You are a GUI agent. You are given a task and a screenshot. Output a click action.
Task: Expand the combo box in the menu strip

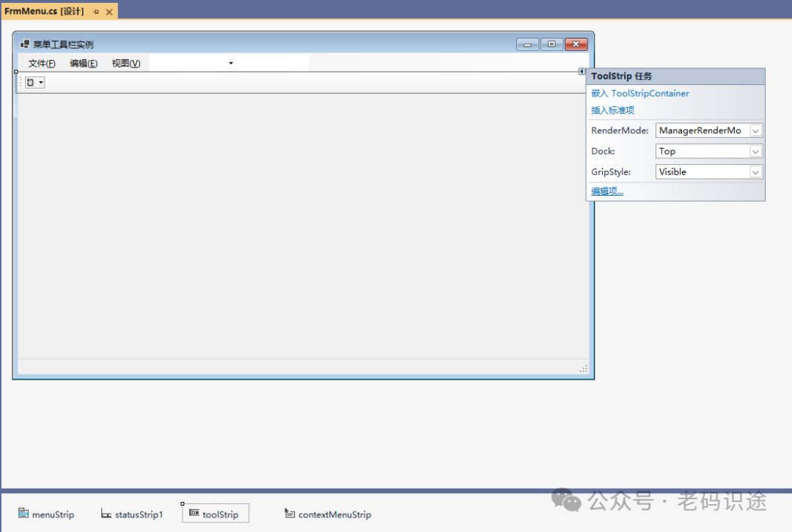pyautogui.click(x=231, y=63)
